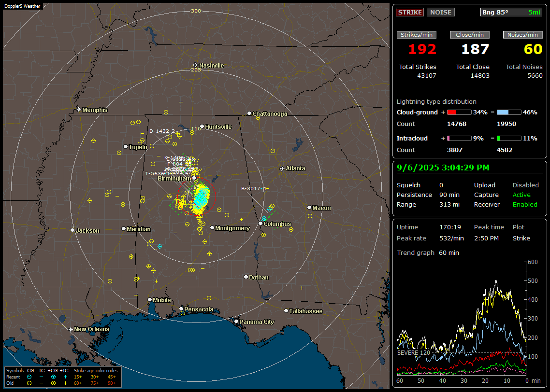The height and width of the screenshot is (392, 550).
Task: Click the positive cloud-ground 34% red bar
Action: [460, 112]
